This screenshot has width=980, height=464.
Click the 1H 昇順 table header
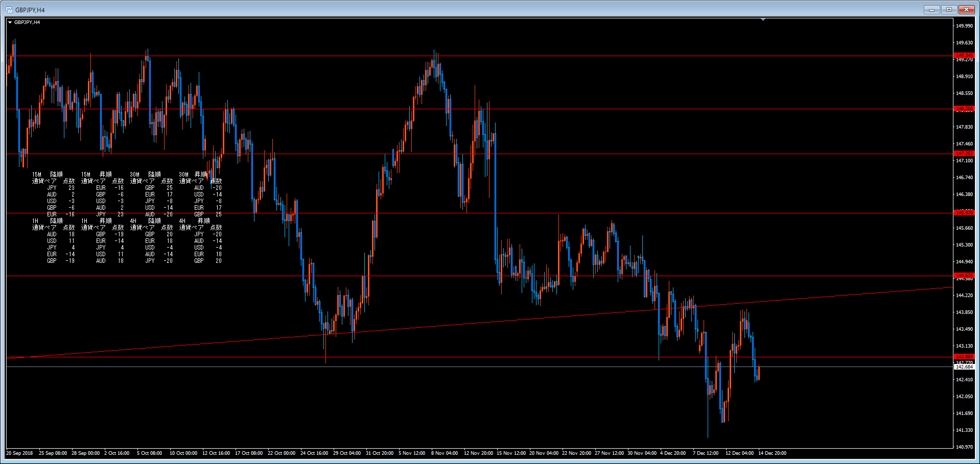[x=97, y=221]
